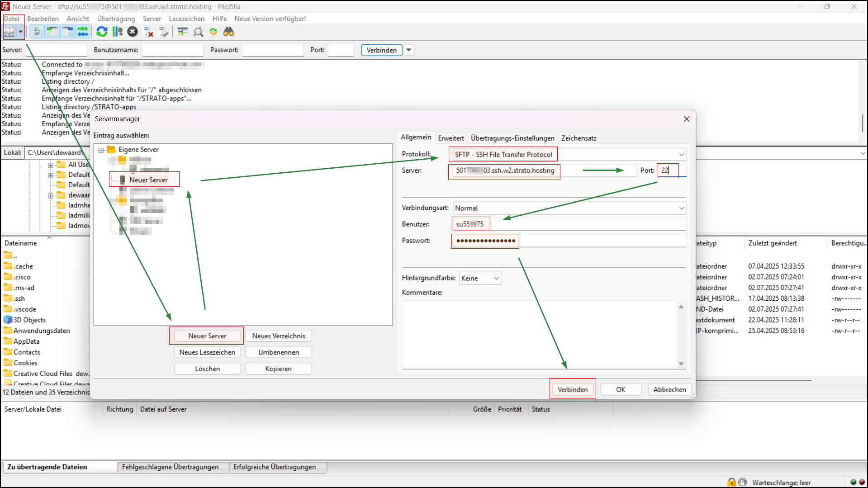The image size is (868, 488).
Task: Refresh the file and folder listings
Action: pos(101,32)
